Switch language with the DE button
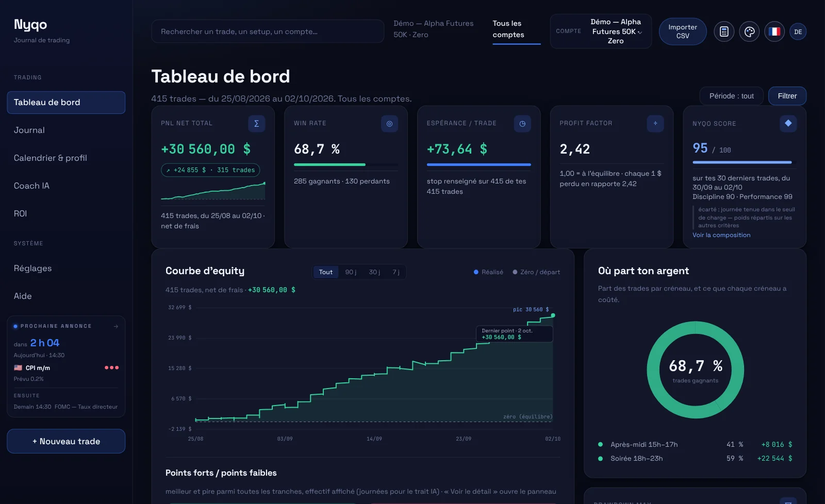825x504 pixels. tap(798, 31)
